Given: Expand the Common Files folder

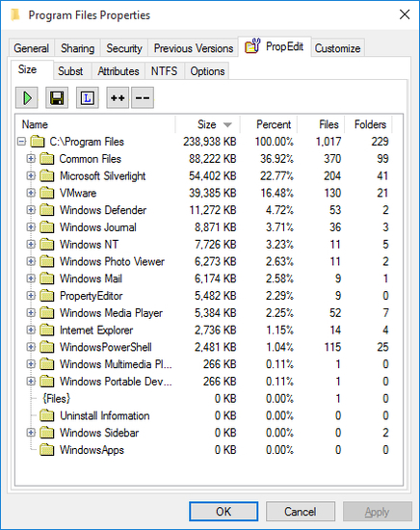Looking at the screenshot, I should pyautogui.click(x=31, y=159).
